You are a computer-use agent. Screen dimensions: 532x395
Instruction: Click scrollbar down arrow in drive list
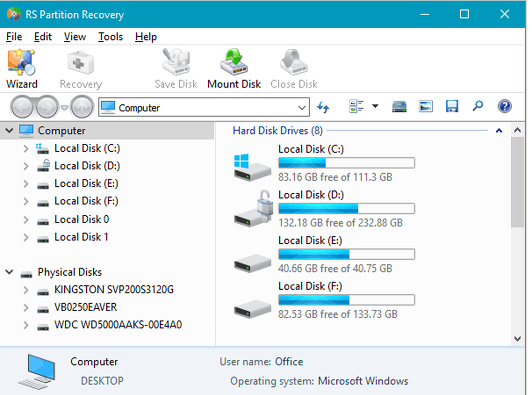point(518,339)
